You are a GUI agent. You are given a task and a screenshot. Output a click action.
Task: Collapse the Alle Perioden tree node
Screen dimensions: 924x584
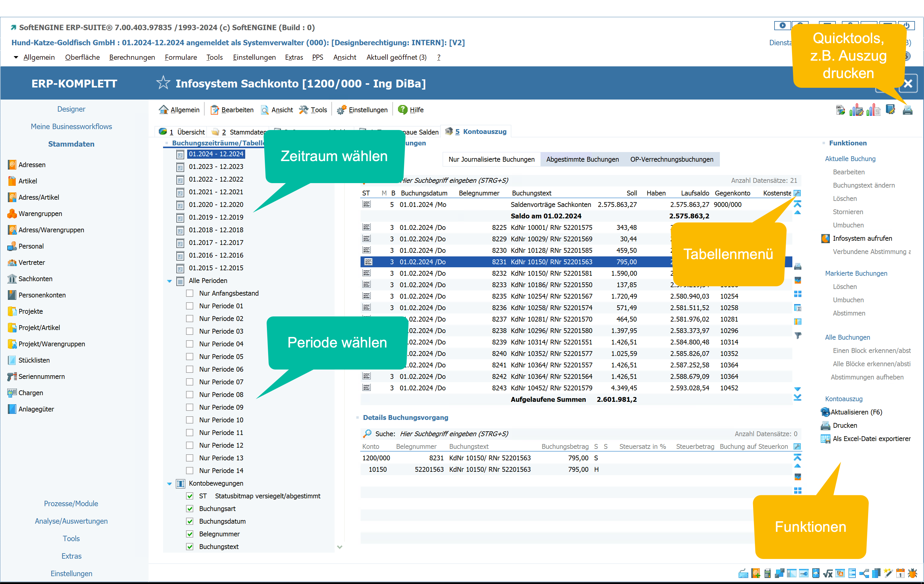point(169,281)
